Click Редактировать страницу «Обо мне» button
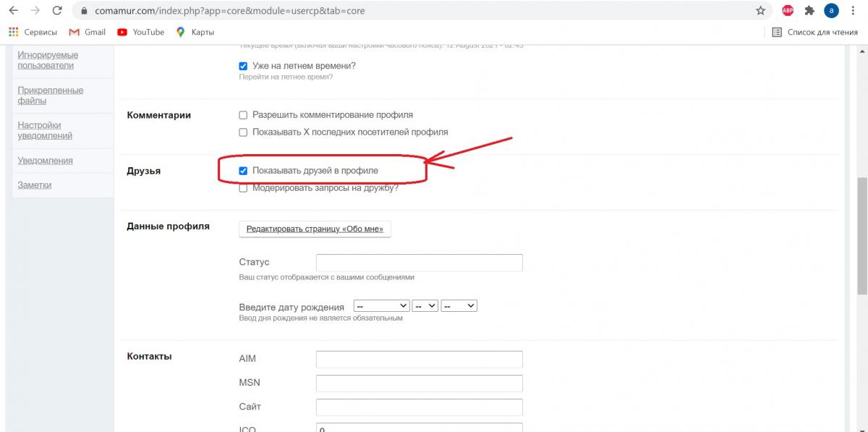Screen dimensions: 868x432 [x=315, y=229]
